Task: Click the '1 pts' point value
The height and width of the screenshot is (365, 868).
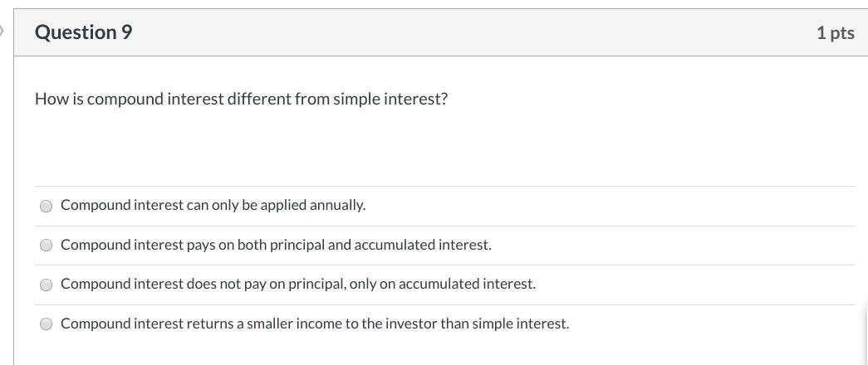Action: click(835, 32)
